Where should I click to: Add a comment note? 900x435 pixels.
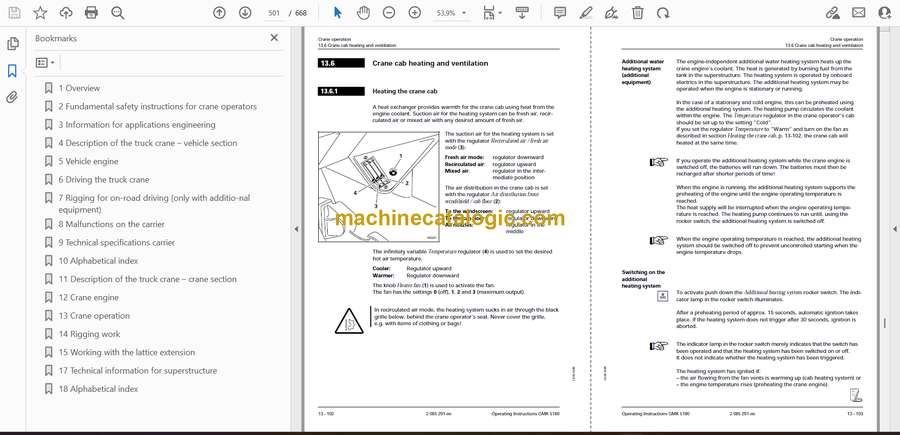(560, 13)
